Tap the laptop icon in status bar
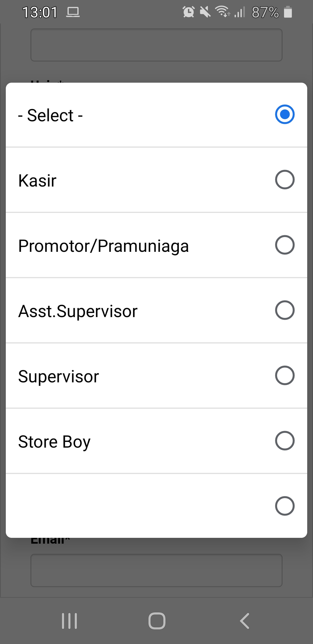Screen dimensions: 313x644 pos(73,12)
